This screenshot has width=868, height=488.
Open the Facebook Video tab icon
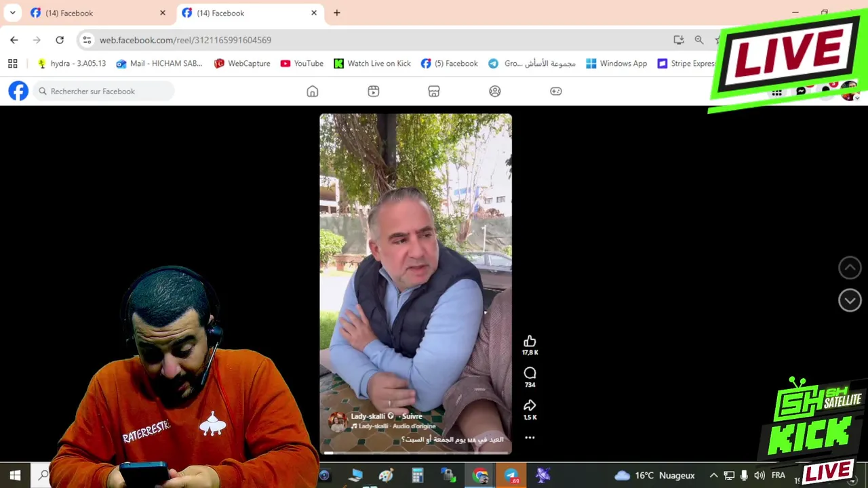pos(373,91)
